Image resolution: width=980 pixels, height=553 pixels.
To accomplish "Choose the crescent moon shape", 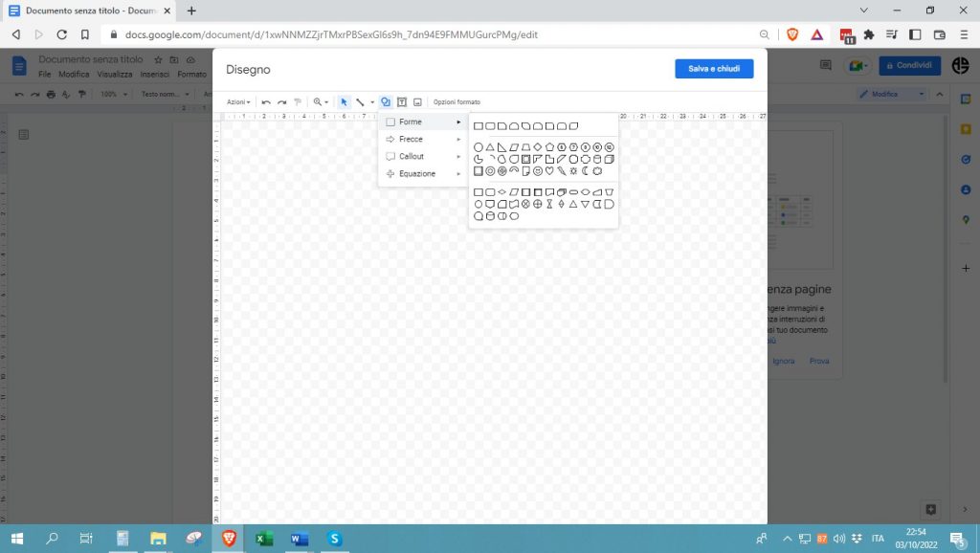I will coord(586,171).
